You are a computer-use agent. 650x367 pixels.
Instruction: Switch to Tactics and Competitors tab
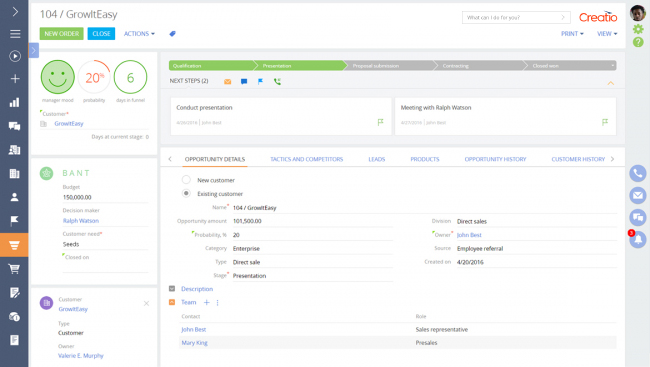click(307, 159)
